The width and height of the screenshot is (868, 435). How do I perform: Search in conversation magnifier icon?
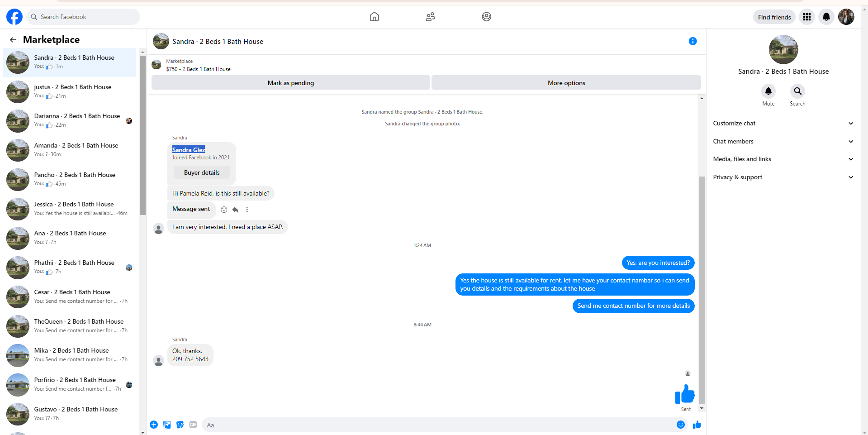(797, 91)
